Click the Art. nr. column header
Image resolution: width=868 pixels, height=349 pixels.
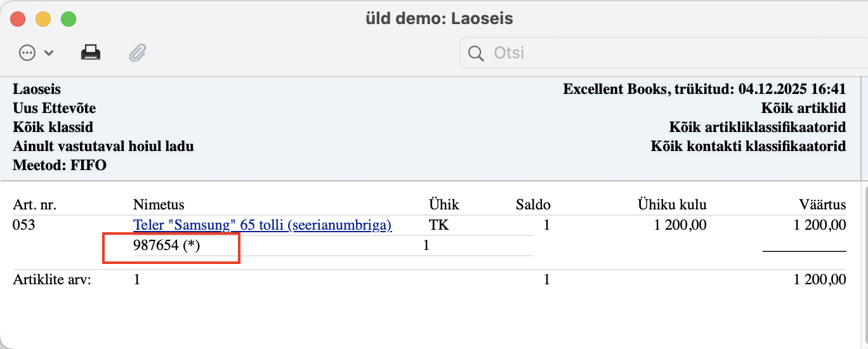click(35, 205)
